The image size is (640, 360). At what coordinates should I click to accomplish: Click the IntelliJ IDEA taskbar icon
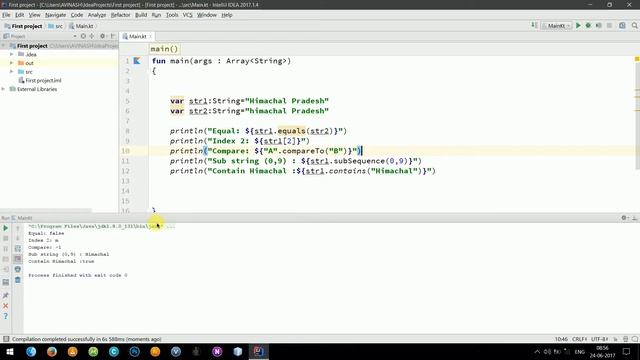258,351
